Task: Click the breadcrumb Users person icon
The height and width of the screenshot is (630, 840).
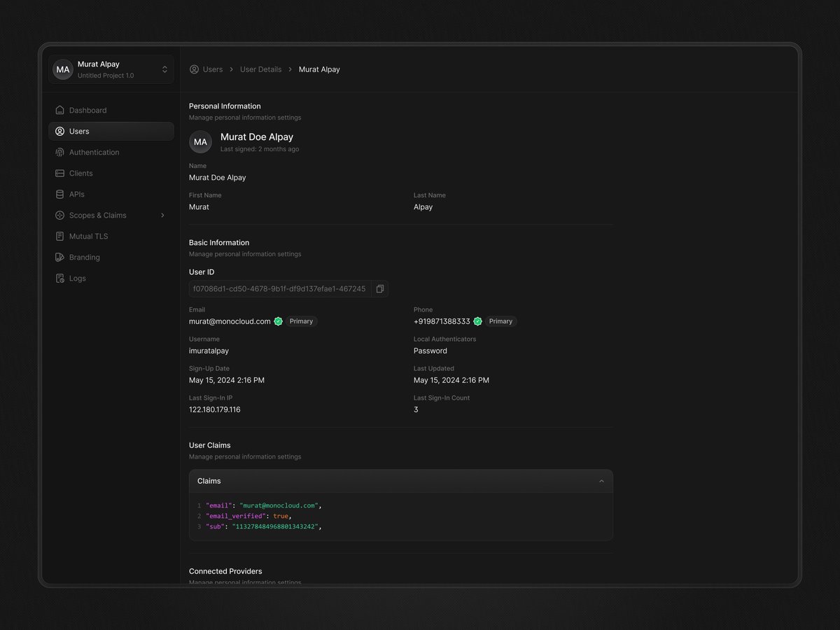Action: pyautogui.click(x=194, y=69)
